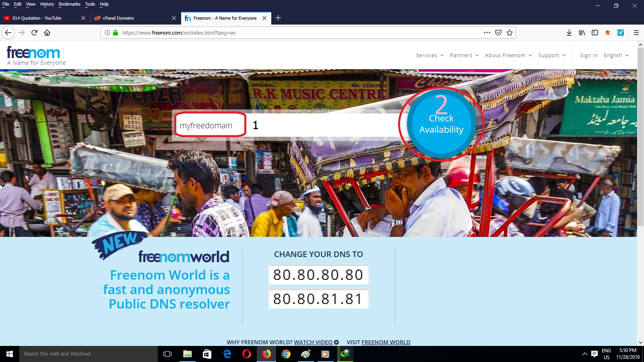Image resolution: width=644 pixels, height=362 pixels.
Task: Click the Check Availability button
Action: 441,123
